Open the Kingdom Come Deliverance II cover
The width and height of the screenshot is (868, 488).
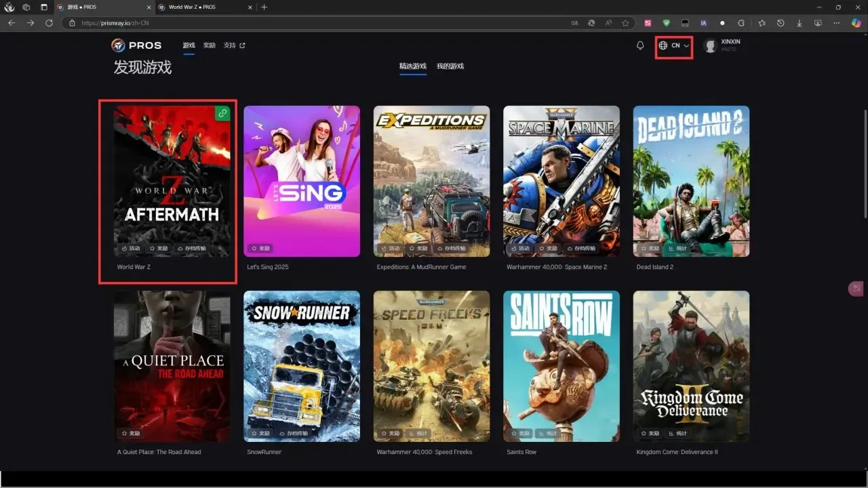[x=691, y=367]
